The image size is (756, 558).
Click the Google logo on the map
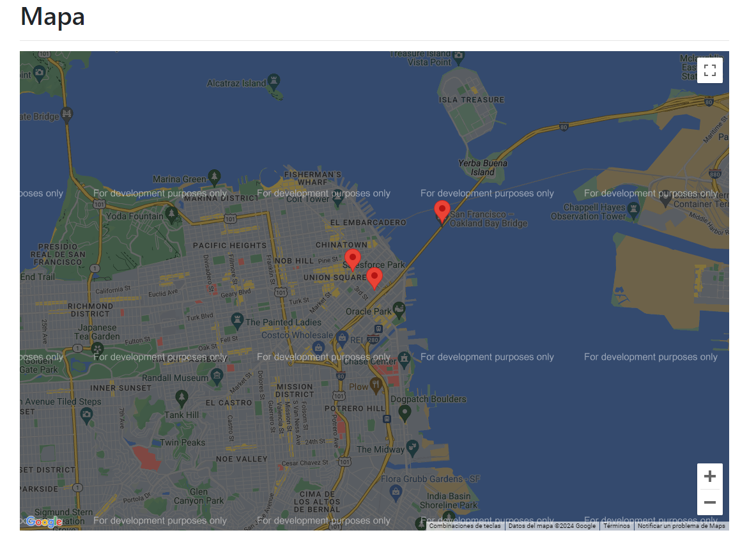pos(44,522)
